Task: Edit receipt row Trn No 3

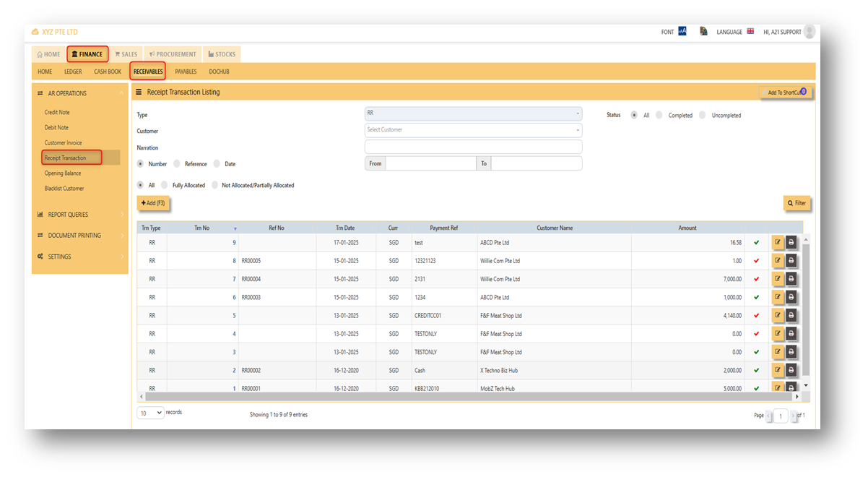Action: point(778,352)
